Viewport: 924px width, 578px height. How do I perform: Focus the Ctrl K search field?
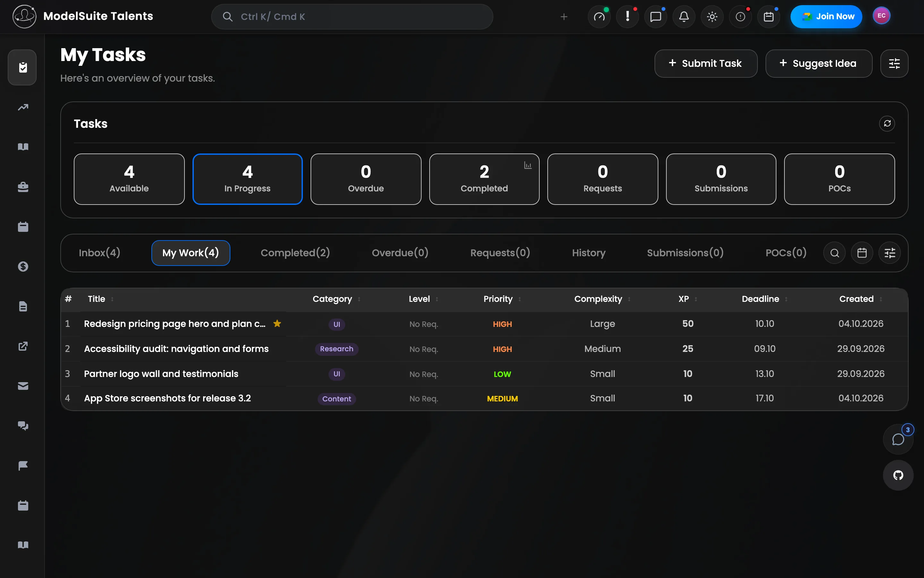click(352, 17)
